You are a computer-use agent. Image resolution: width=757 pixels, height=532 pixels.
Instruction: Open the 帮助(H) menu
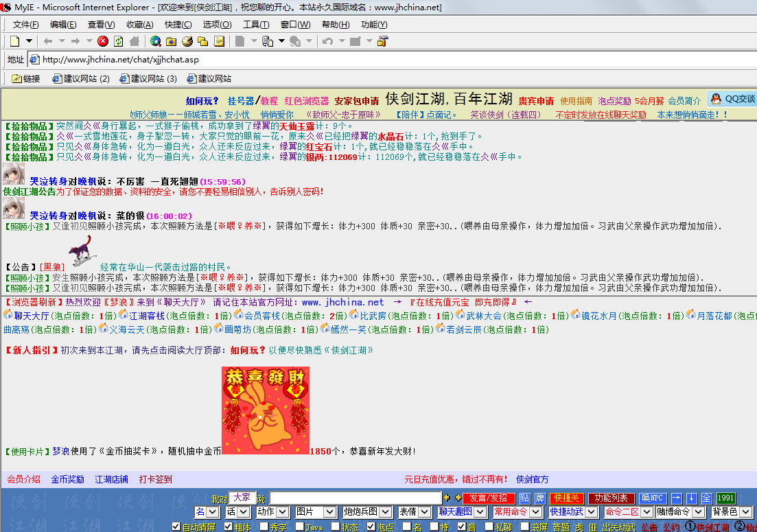[336, 25]
